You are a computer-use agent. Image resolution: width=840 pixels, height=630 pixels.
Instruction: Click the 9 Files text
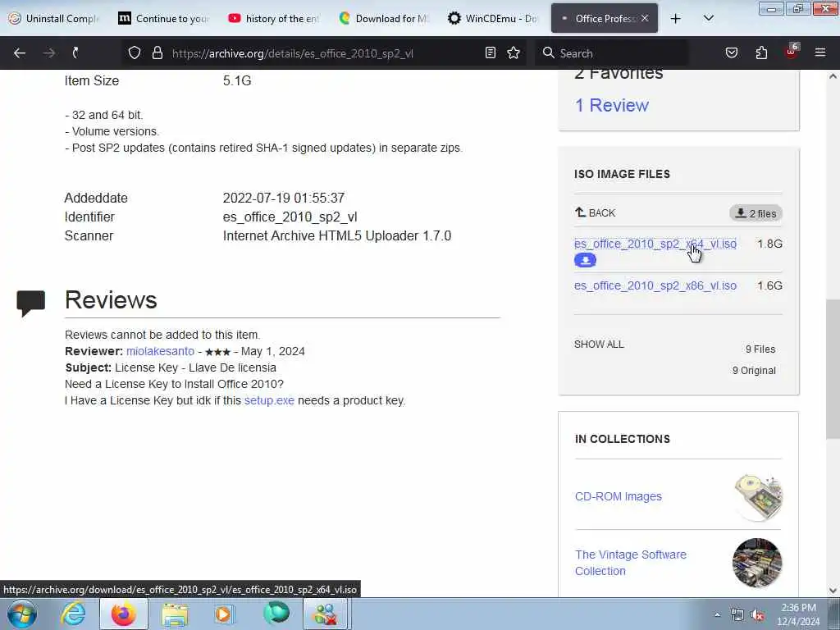760,349
